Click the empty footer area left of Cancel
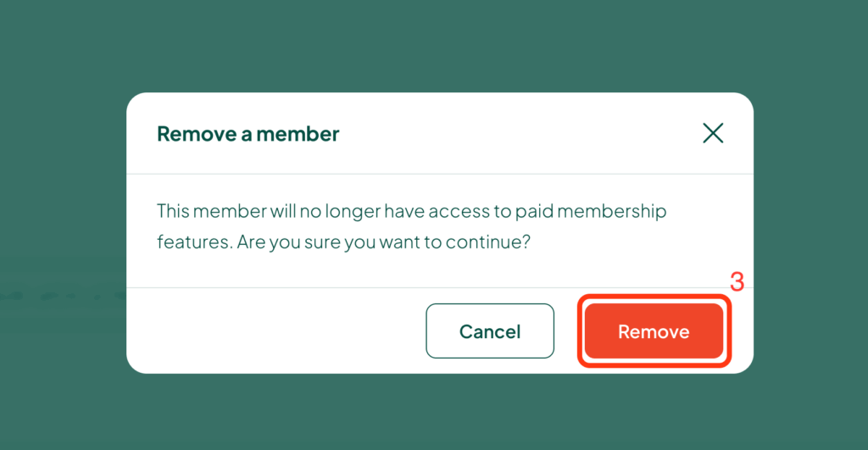 point(277,331)
